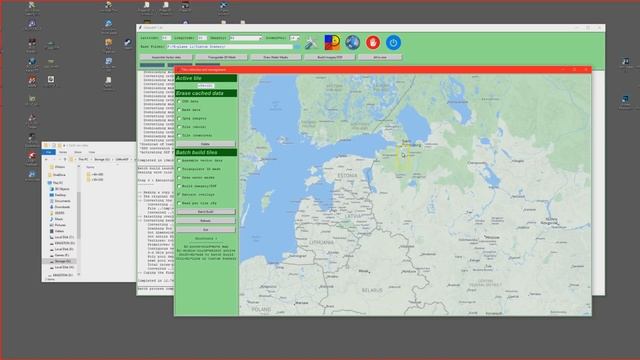Select Games (F:) drive in Explorer tree
The height and width of the screenshot is (360, 640).
coord(62,255)
